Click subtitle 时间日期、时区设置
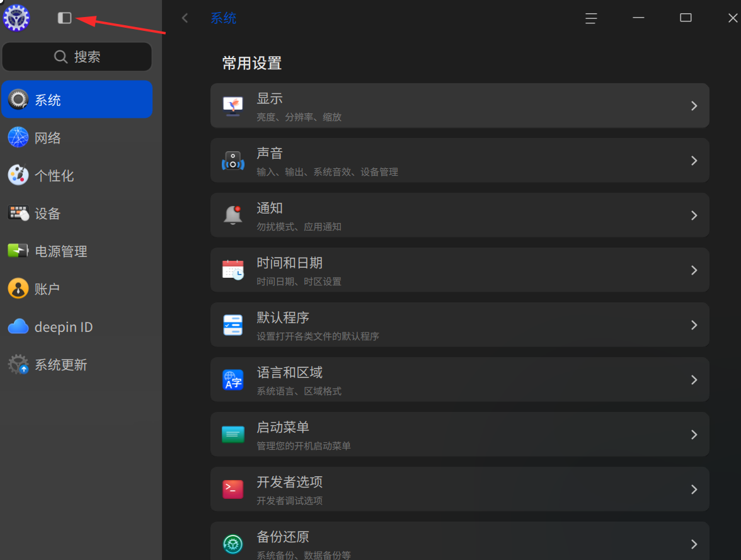Screen dimensions: 741x560 tap(299, 282)
